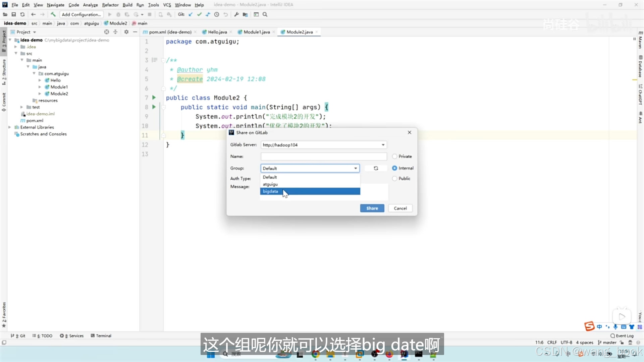Open Git history clock icon
This screenshot has width=644, height=362.
tap(217, 14)
